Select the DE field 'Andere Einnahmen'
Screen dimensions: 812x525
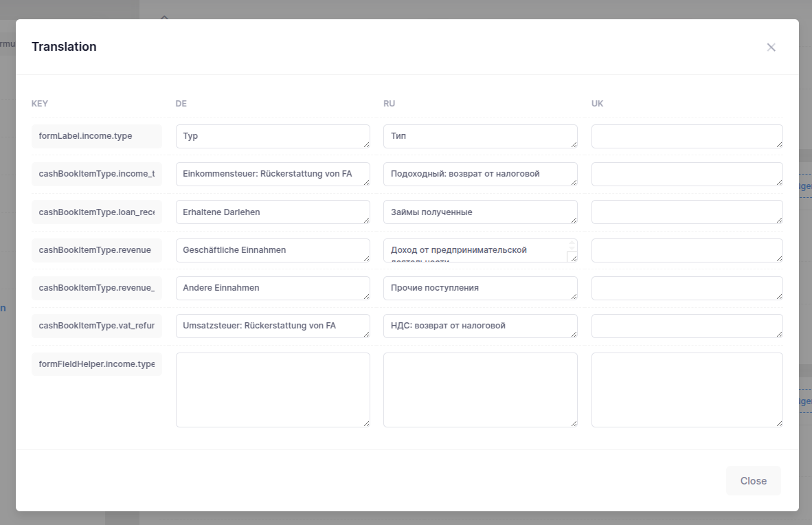(273, 288)
